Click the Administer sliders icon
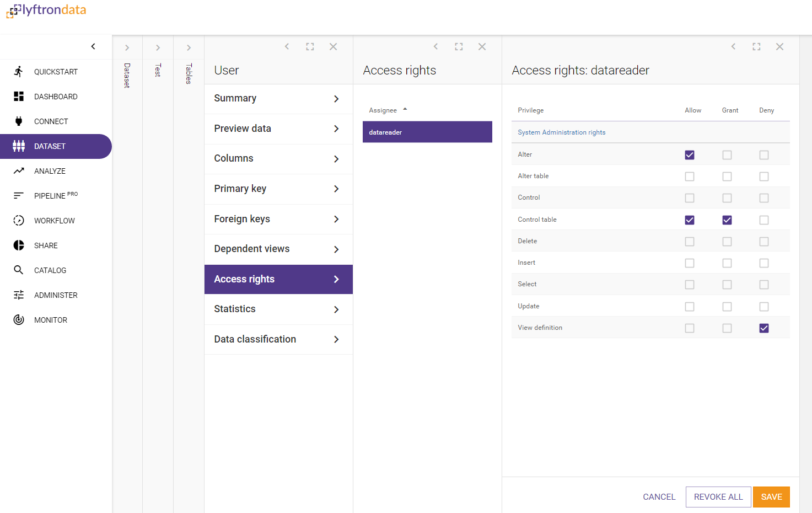The image size is (812, 513). 19,295
